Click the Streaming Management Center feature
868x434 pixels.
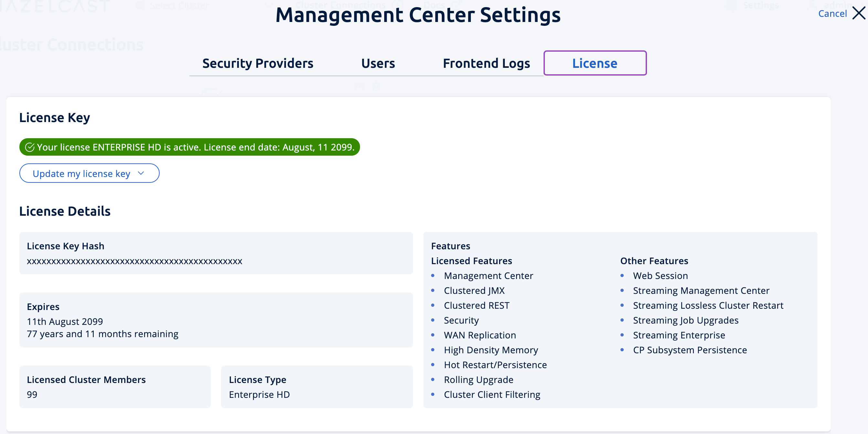coord(701,291)
